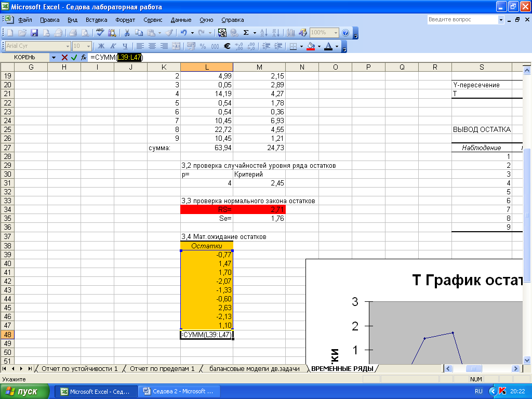The image size is (532, 399).
Task: Decrease decimal places
Action: [251, 46]
